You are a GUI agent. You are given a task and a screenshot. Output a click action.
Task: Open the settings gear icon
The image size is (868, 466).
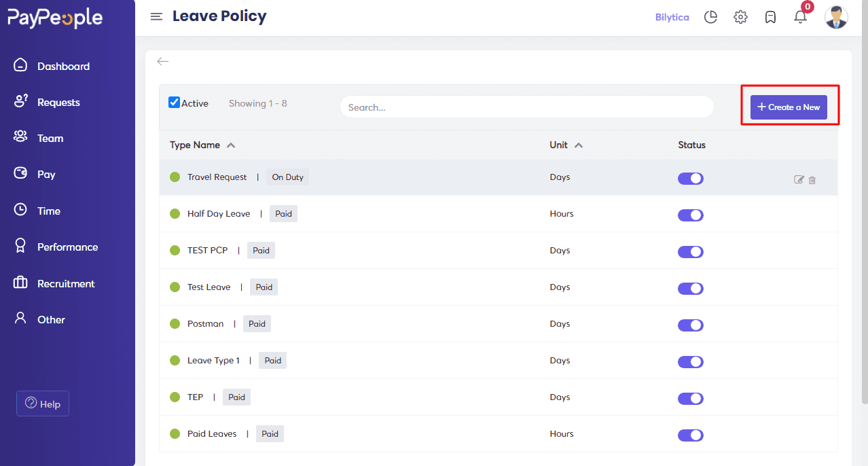(740, 17)
